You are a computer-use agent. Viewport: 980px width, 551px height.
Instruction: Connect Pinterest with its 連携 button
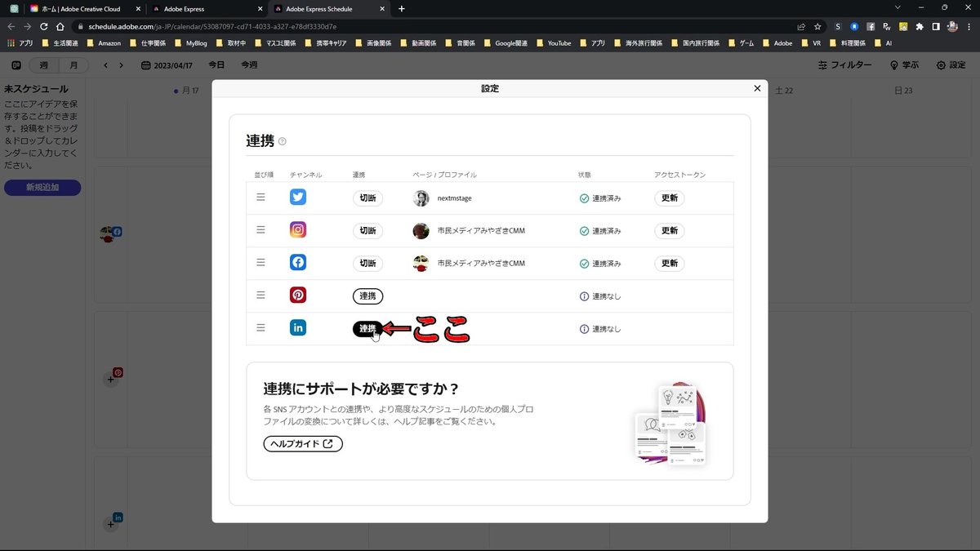point(367,296)
